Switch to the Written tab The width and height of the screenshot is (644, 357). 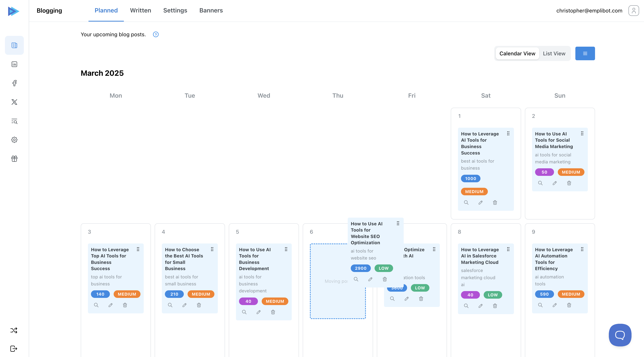click(140, 10)
